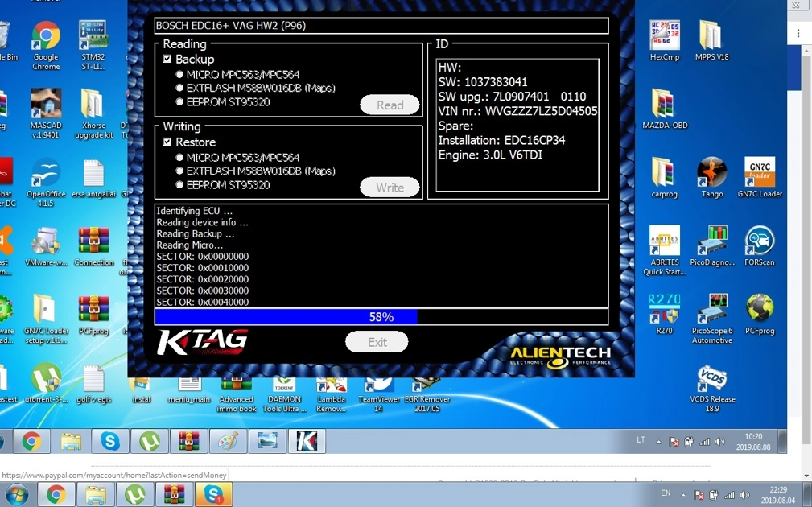
Task: Open the EN language indicator in tray
Action: [x=666, y=493]
